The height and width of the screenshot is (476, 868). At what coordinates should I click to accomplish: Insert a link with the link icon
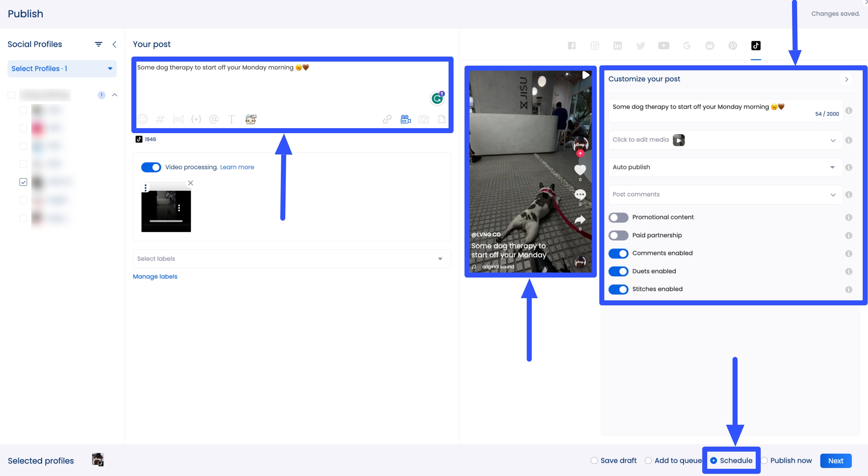[x=387, y=119]
